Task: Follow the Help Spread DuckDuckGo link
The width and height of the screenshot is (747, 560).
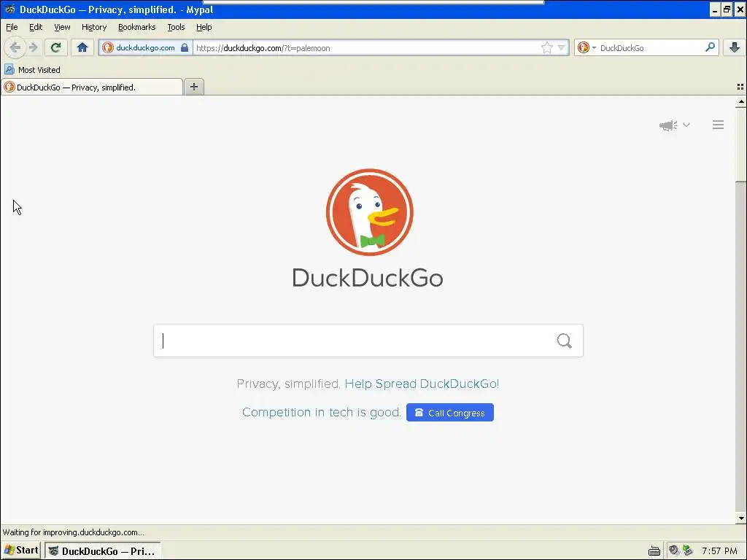Action: coord(422,384)
